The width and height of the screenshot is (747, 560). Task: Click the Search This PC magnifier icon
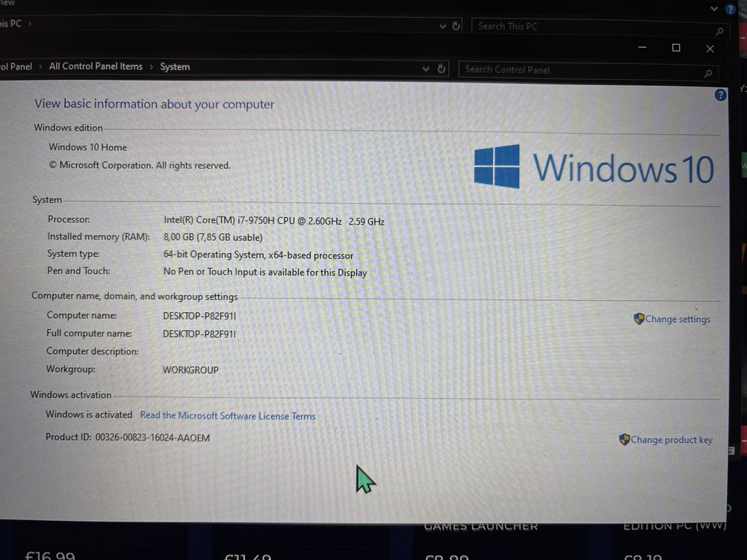719,31
